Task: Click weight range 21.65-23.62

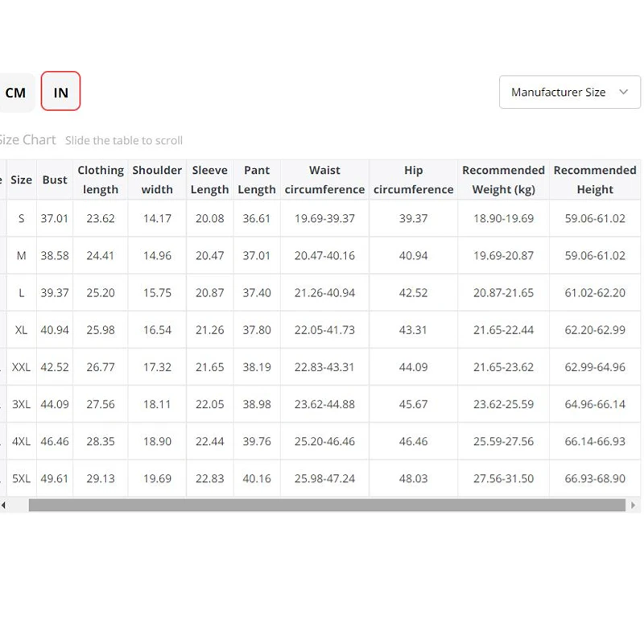Action: (x=504, y=367)
